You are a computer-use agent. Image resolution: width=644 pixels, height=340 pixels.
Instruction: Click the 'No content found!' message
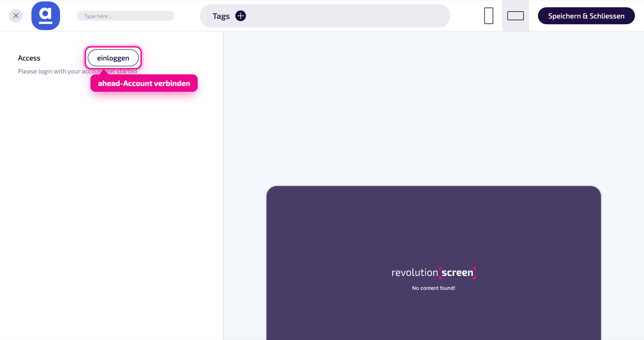(x=433, y=288)
